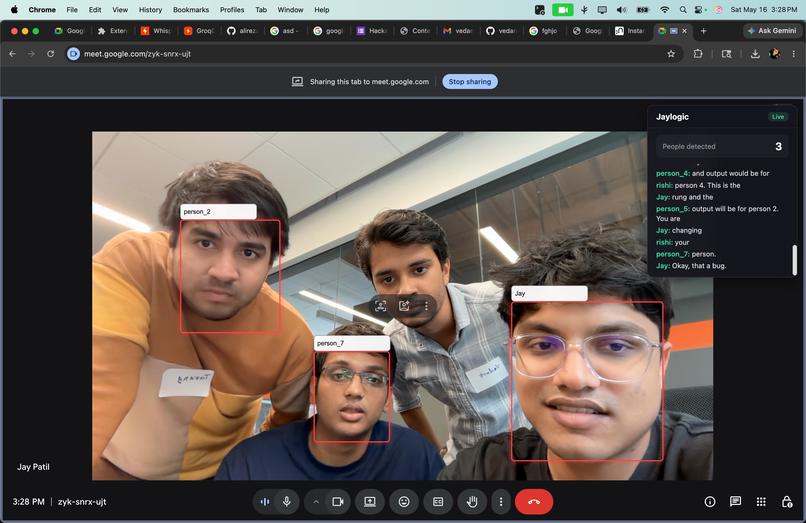Image resolution: width=806 pixels, height=523 pixels.
Task: Click the reframe icon on video overlay
Action: coord(380,306)
